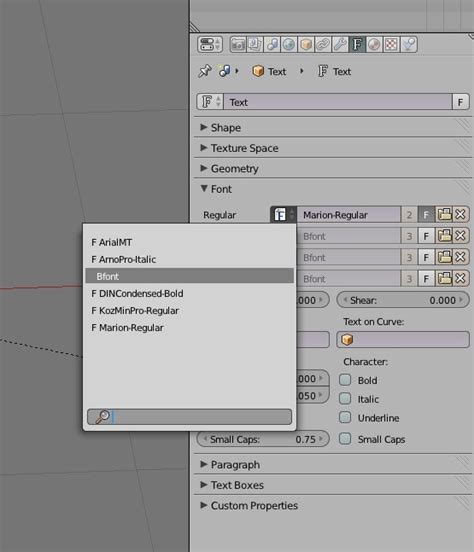474x552 pixels.
Task: Toggle the pin icon in breadcrumb
Action: pos(205,71)
